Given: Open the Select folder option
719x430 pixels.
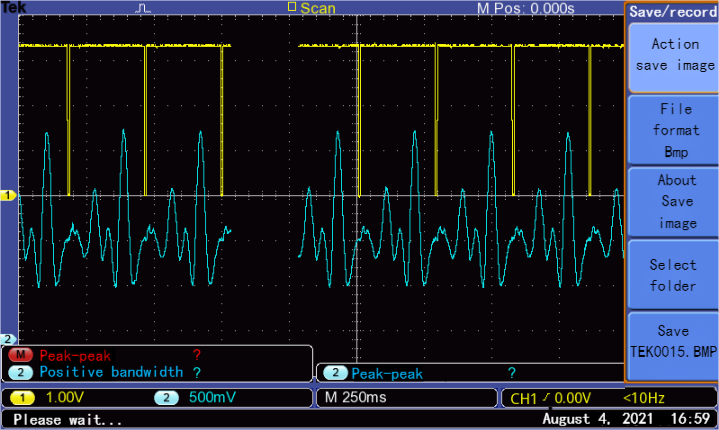Looking at the screenshot, I should [674, 275].
